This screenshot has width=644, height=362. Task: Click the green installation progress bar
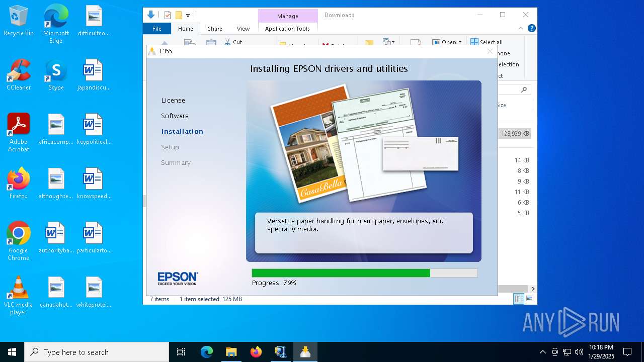[x=364, y=273]
